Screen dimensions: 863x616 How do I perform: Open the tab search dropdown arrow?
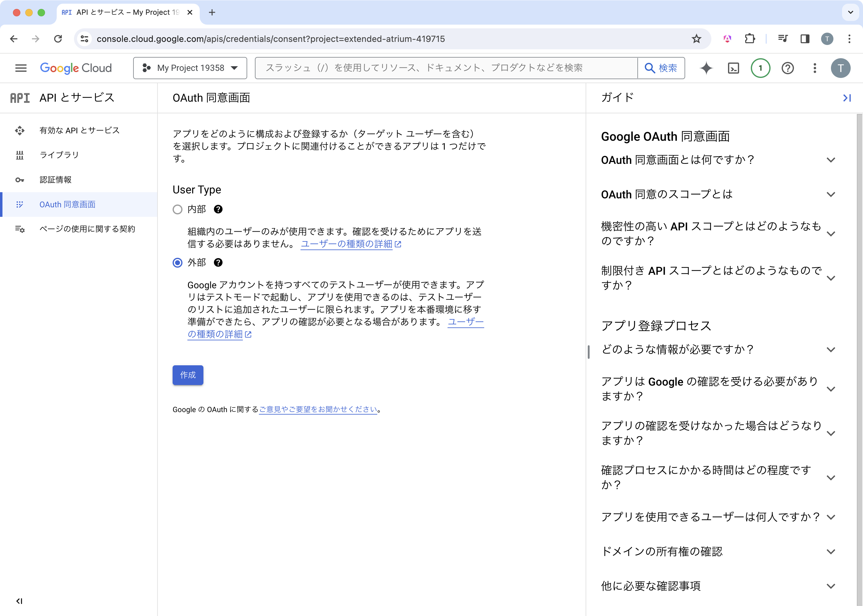pyautogui.click(x=850, y=13)
